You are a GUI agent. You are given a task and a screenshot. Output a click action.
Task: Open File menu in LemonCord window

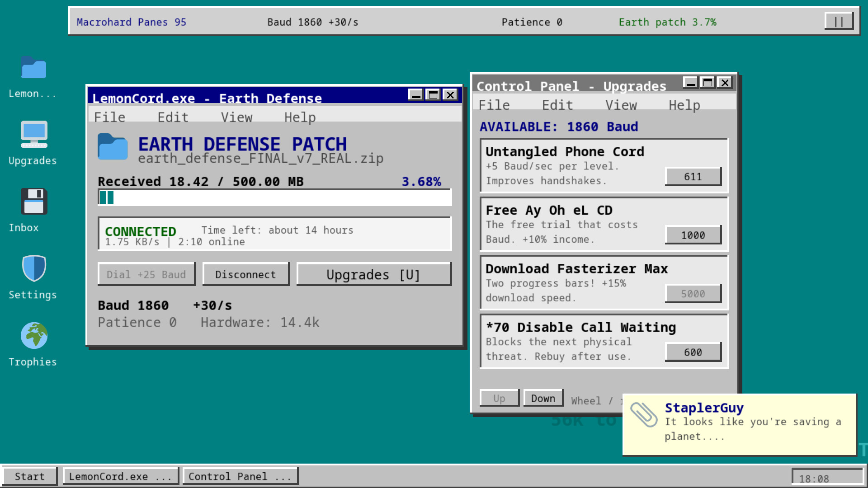110,117
